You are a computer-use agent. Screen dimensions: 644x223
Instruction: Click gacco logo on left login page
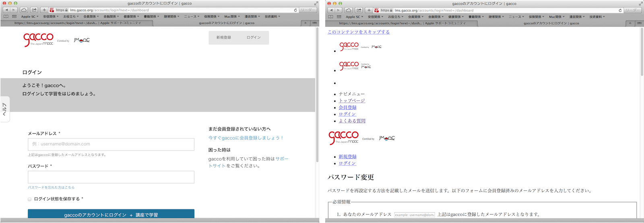click(x=38, y=40)
